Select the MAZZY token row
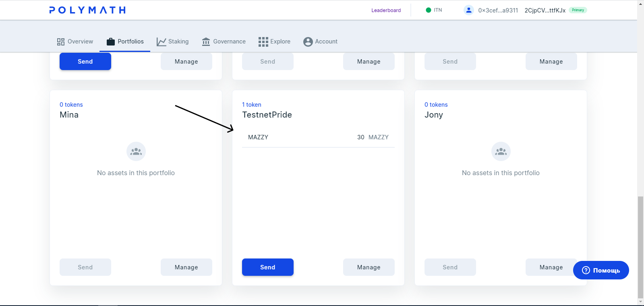 tap(318, 137)
